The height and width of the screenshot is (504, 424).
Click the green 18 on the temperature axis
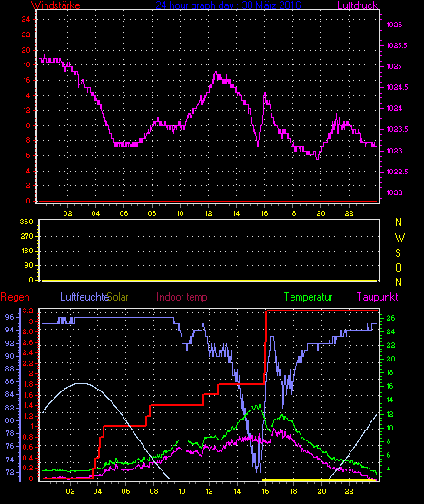point(390,373)
